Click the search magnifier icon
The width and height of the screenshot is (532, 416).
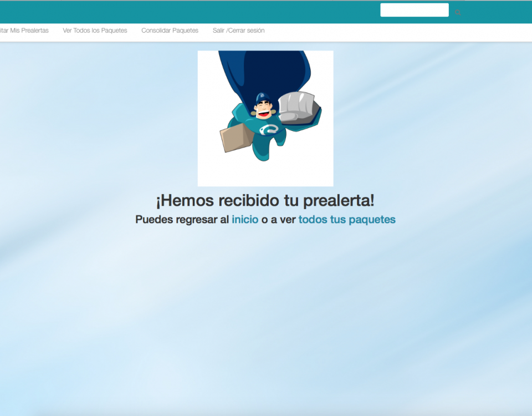coord(458,13)
